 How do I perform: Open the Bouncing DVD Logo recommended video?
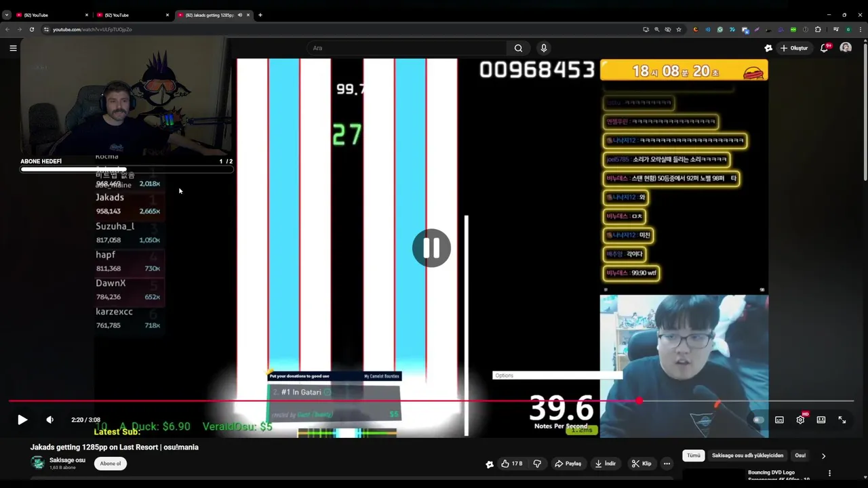[771, 472]
